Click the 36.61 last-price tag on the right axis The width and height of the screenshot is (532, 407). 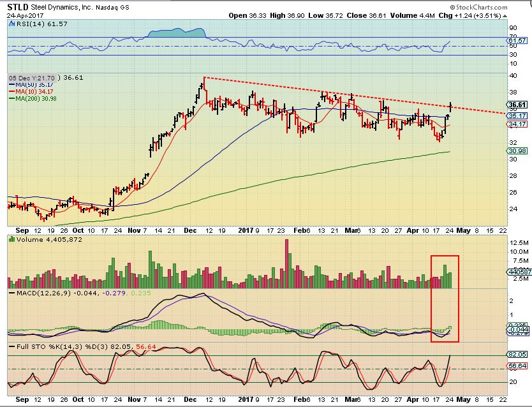[x=517, y=105]
